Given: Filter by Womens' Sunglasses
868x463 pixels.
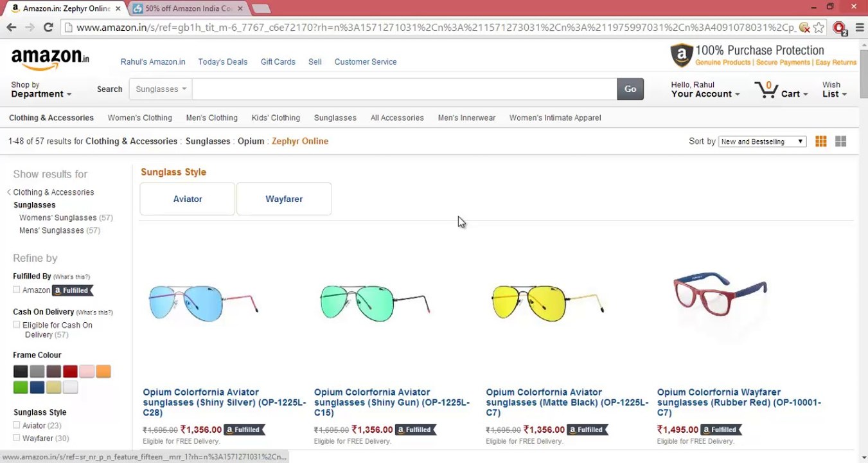Looking at the screenshot, I should coord(58,217).
